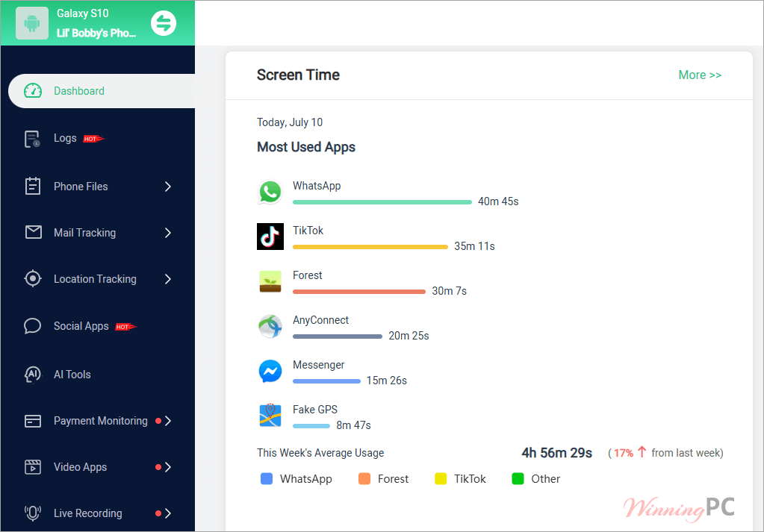Click the Fake GPS app icon
764x532 pixels.
coord(270,416)
